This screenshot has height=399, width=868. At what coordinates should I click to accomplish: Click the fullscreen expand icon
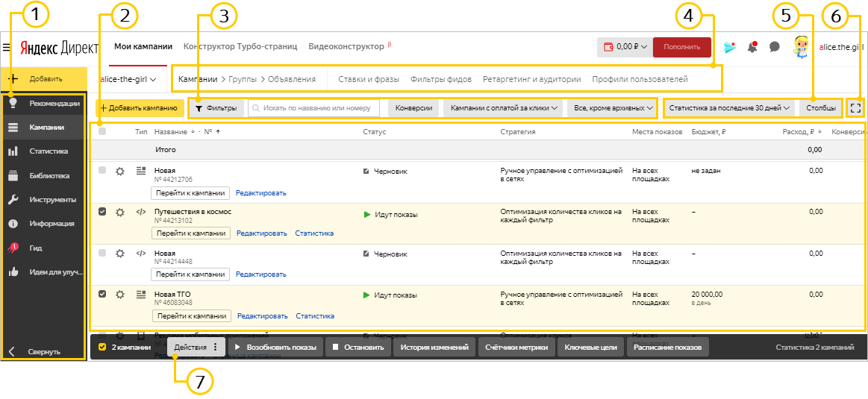(x=855, y=108)
